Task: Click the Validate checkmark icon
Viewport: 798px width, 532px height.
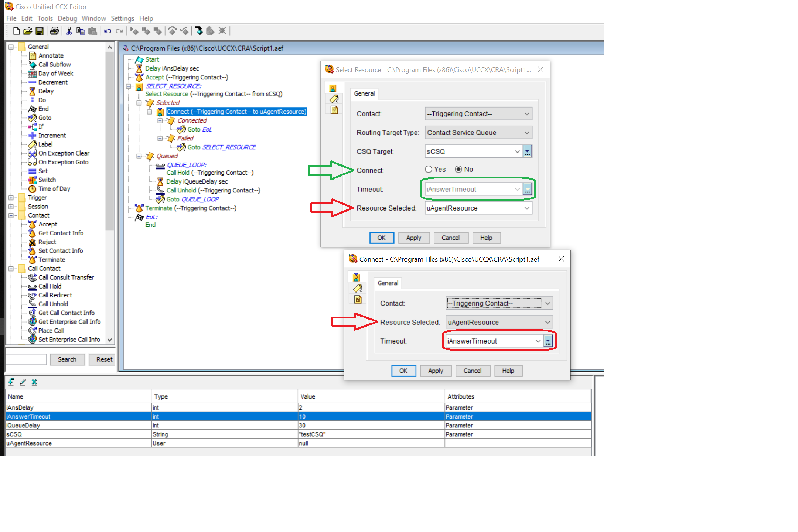Action: [184, 31]
